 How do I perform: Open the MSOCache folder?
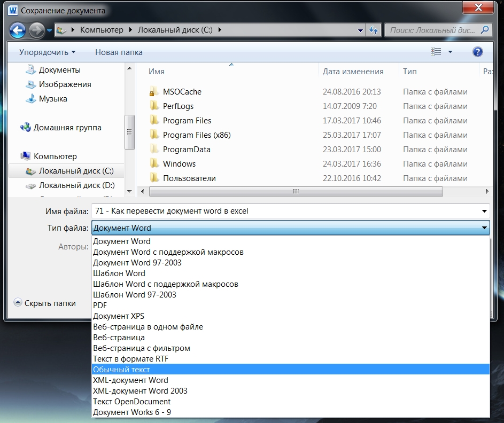tap(182, 92)
